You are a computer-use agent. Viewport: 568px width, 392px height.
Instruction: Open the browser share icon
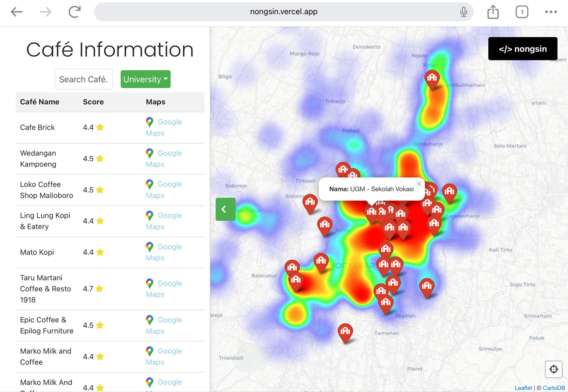(x=493, y=12)
